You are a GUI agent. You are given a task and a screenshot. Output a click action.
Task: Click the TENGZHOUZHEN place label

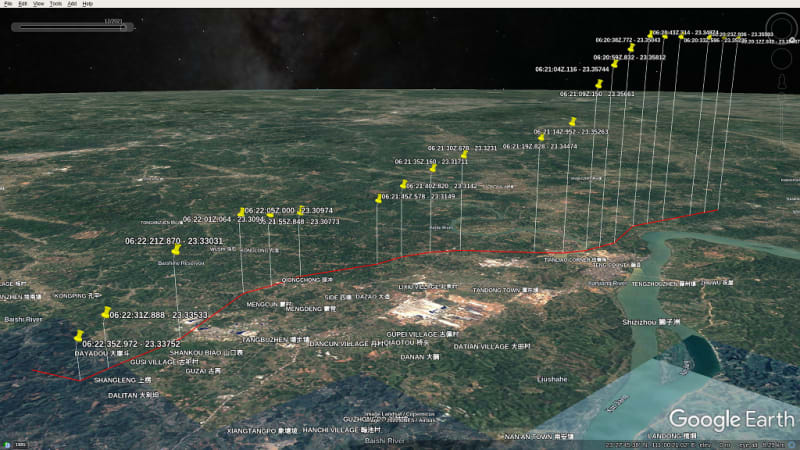point(664,284)
